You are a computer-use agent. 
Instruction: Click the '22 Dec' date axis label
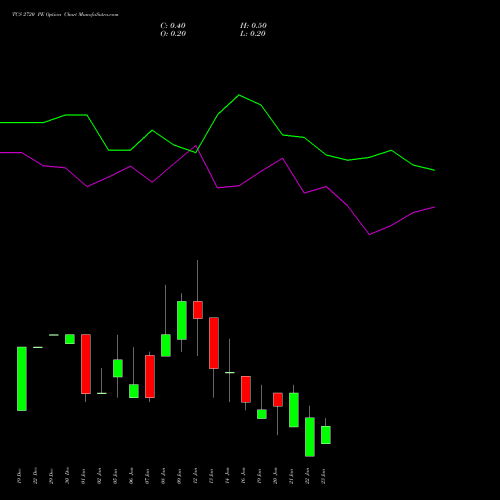click(35, 476)
